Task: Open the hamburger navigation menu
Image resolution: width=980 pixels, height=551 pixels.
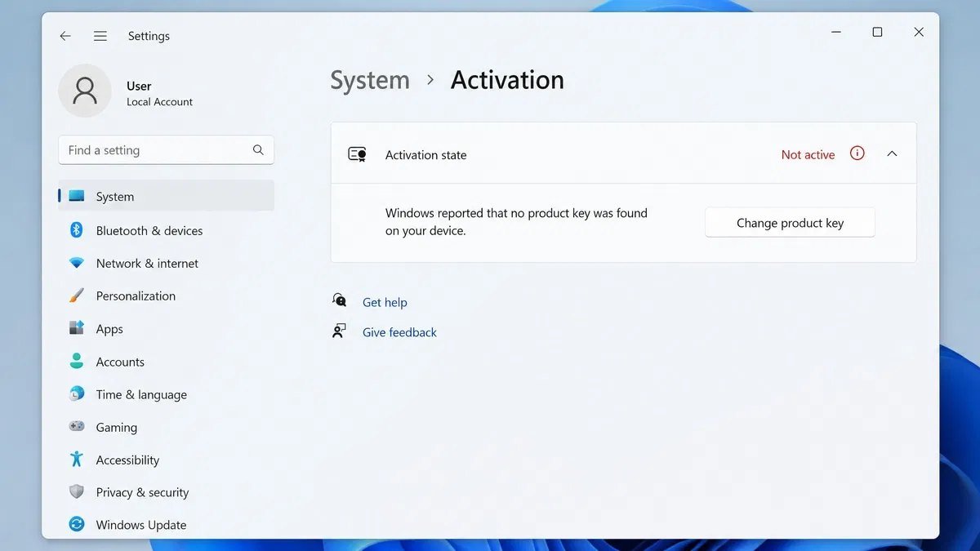Action: coord(100,36)
